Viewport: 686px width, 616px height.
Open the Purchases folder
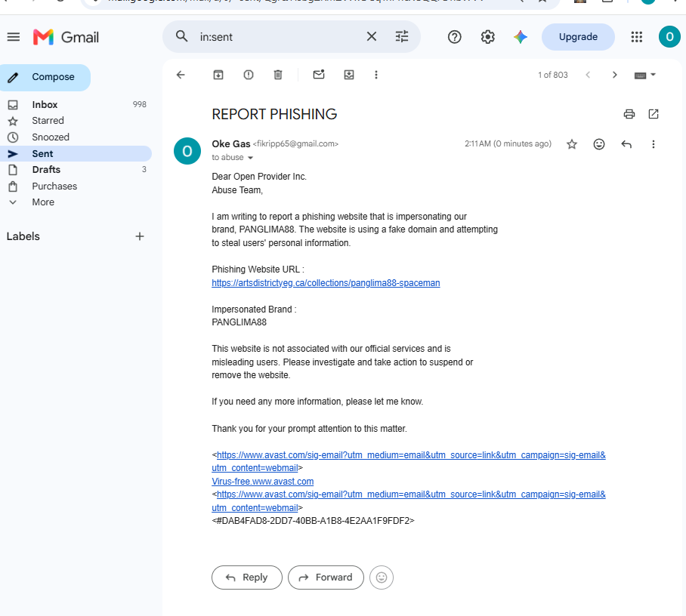pos(76,186)
